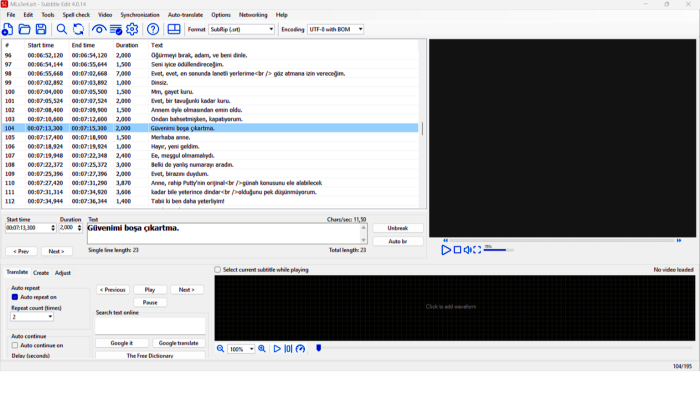Open the Spell check menu
The width and height of the screenshot is (700, 394).
tap(76, 15)
